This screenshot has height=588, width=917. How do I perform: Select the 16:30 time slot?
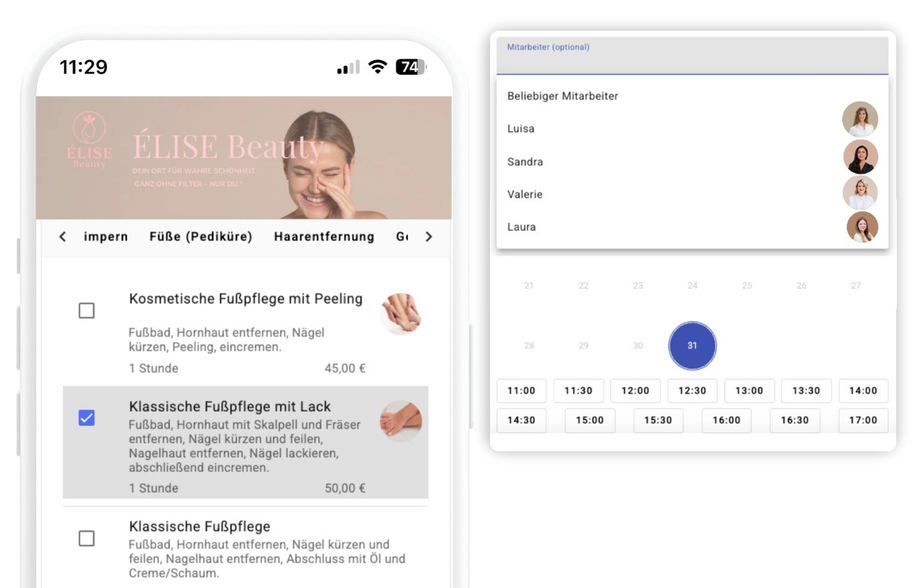tap(795, 420)
